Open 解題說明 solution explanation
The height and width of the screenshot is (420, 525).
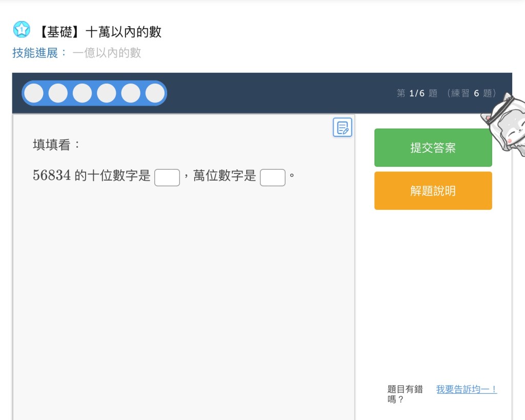point(433,191)
